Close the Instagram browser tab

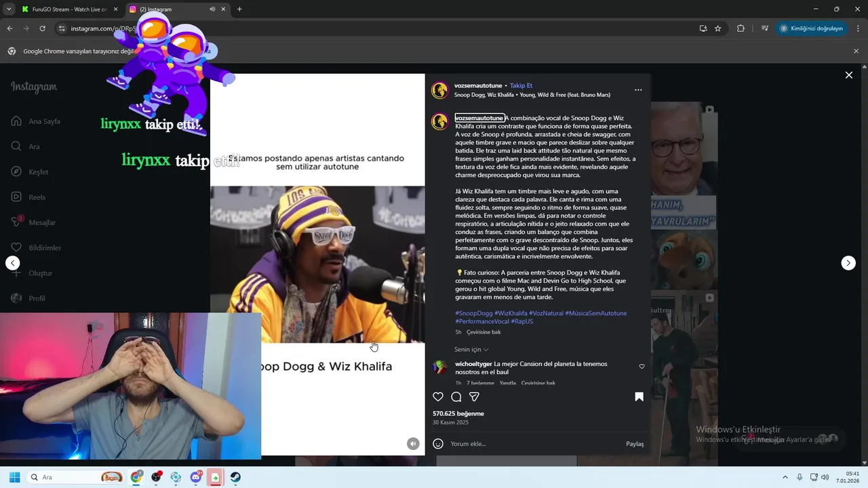(224, 9)
